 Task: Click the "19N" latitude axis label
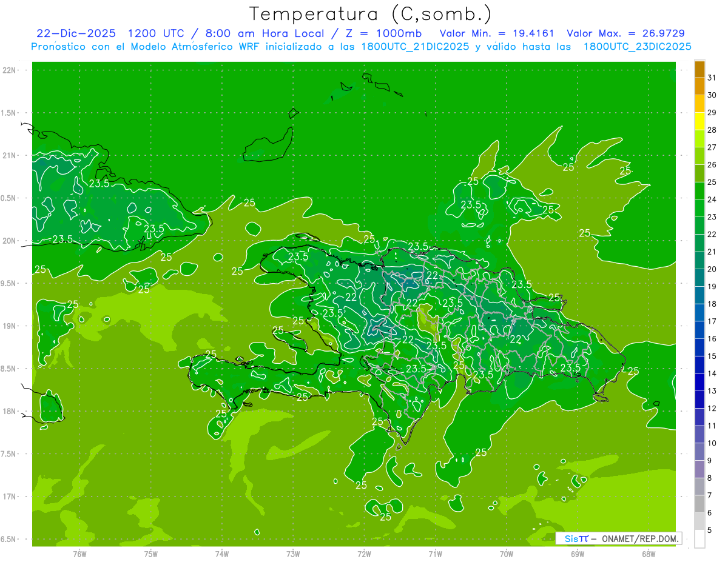[10, 326]
